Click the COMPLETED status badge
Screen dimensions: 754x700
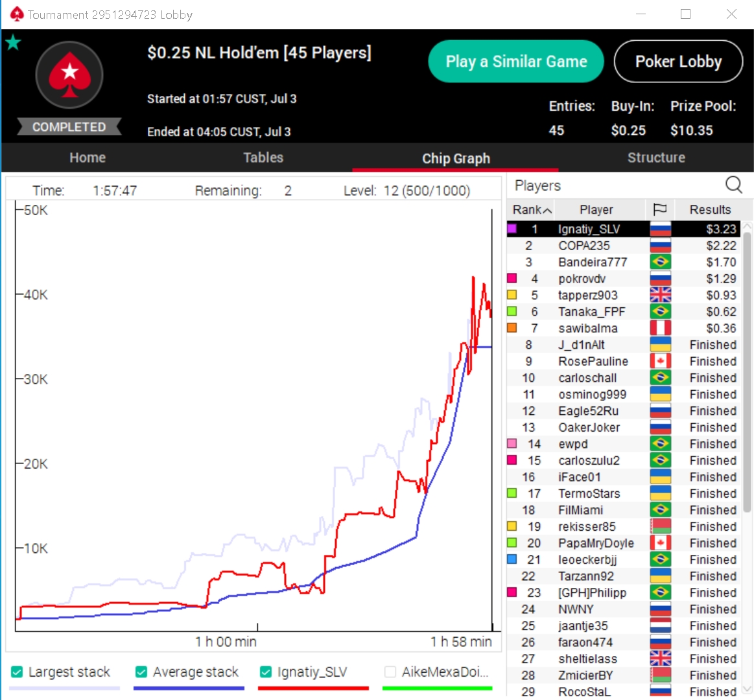point(69,127)
